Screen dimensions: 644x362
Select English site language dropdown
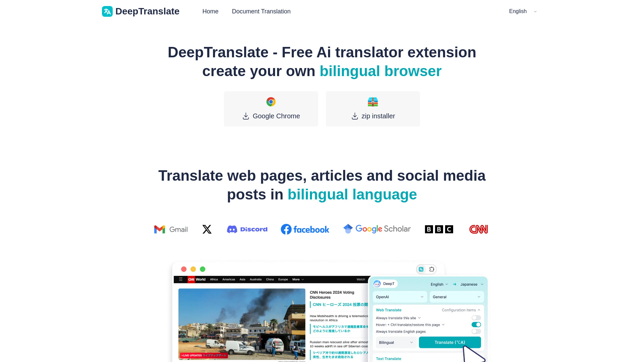[x=523, y=11]
